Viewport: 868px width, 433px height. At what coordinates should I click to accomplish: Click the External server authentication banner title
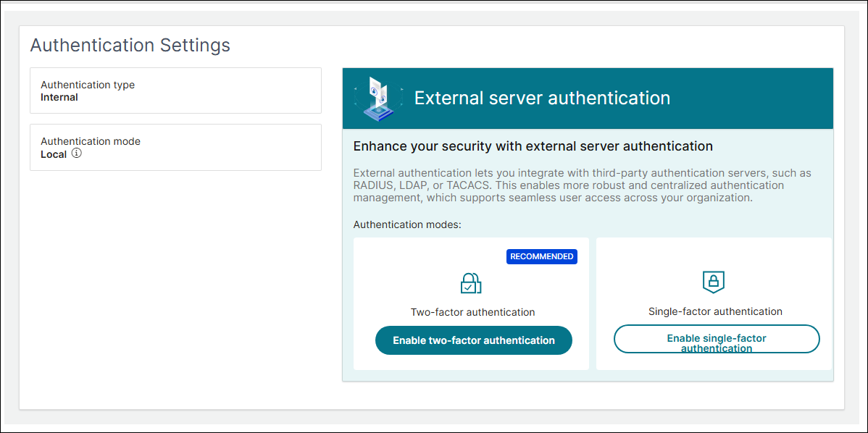pyautogui.click(x=542, y=98)
